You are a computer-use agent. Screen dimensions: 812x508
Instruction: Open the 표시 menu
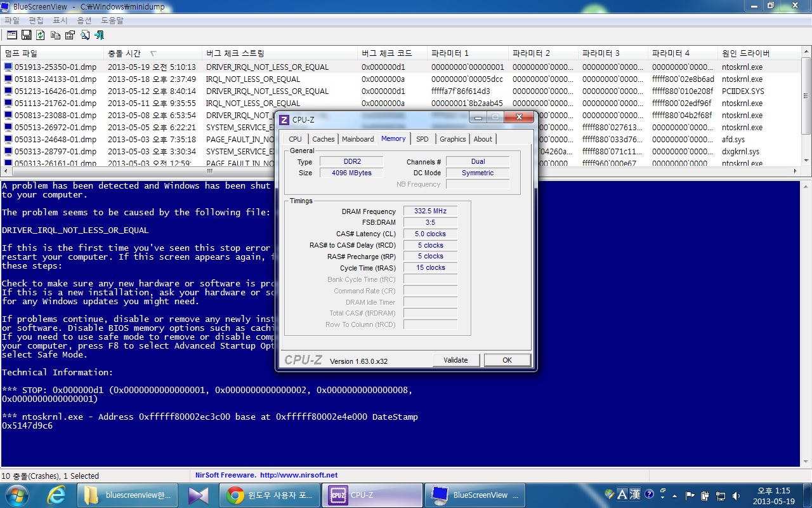pyautogui.click(x=60, y=20)
